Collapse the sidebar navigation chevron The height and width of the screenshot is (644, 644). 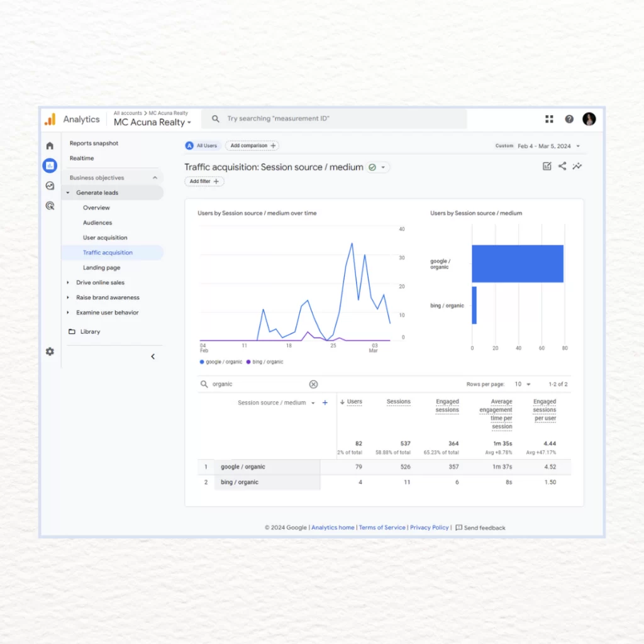pyautogui.click(x=153, y=357)
